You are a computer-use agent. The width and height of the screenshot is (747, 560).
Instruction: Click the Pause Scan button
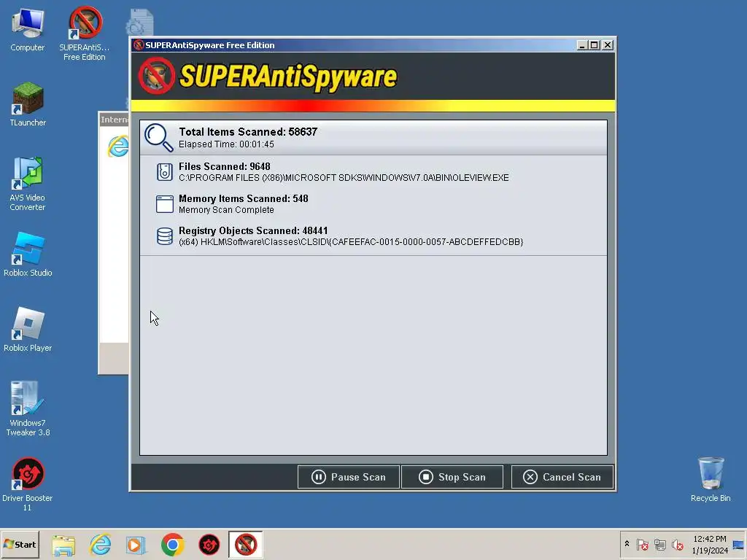348,477
